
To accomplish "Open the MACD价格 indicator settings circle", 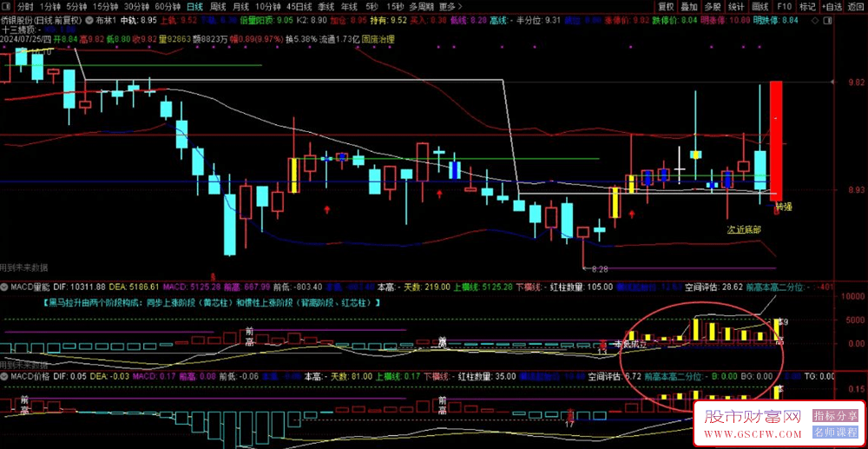I will [x=4, y=376].
